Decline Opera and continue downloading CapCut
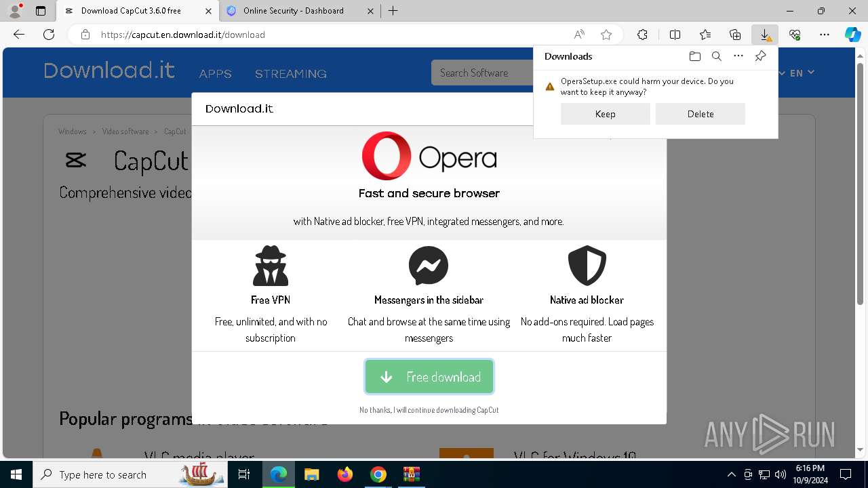The width and height of the screenshot is (868, 488). pos(429,410)
